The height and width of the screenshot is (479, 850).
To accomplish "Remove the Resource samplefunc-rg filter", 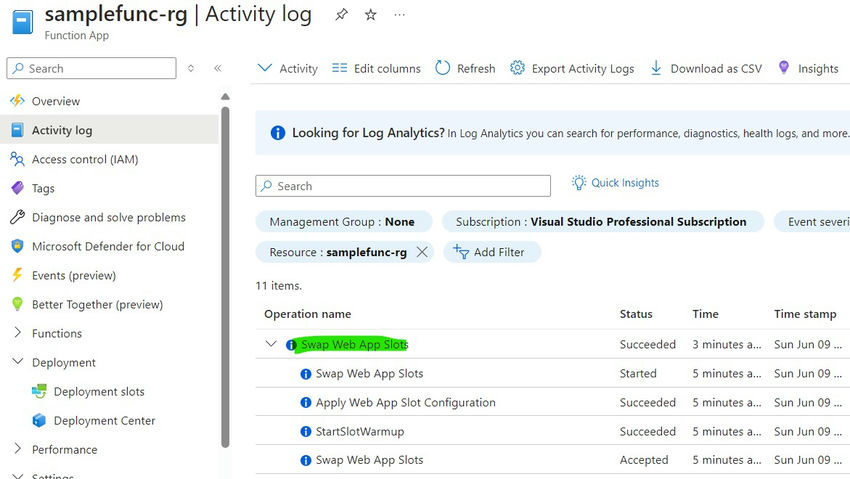I will pos(422,252).
